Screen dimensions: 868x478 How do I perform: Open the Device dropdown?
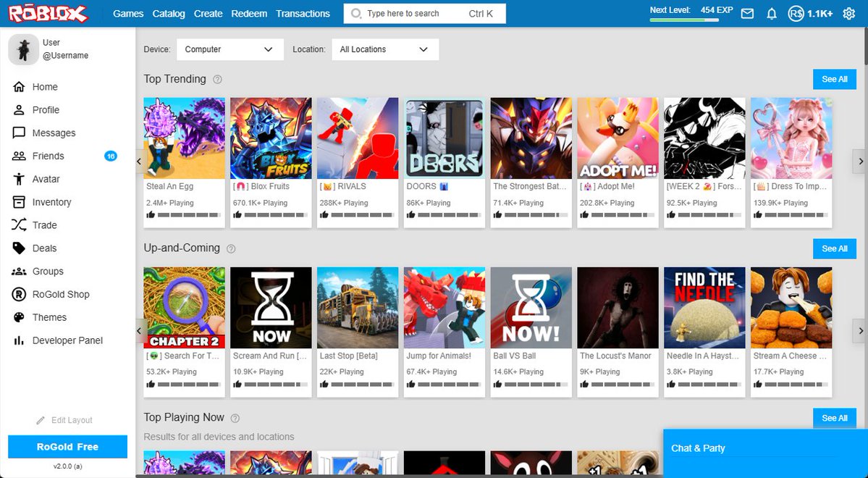pos(229,49)
